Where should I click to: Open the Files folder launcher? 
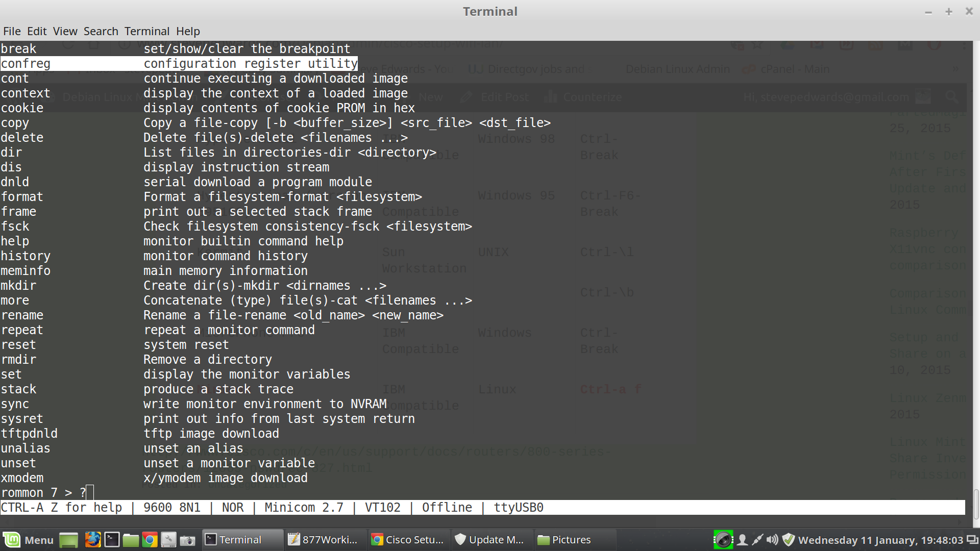tap(131, 540)
